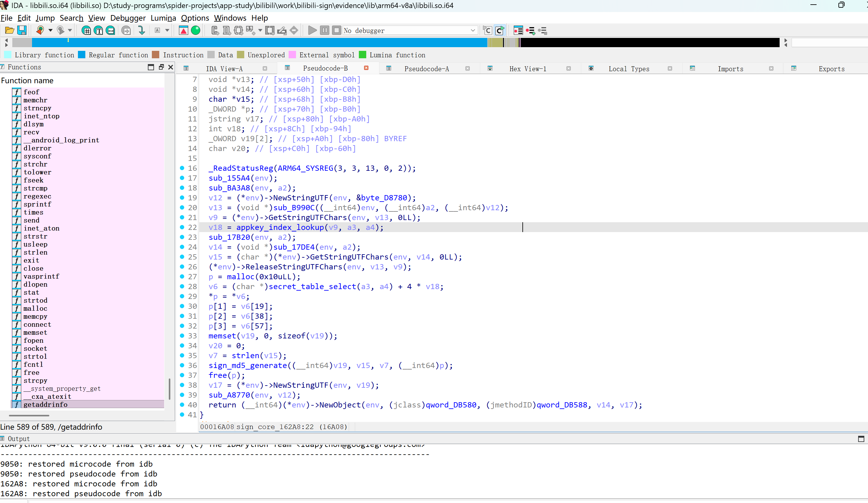The image size is (868, 503).
Task: Click the small 'A' text style icon
Action: pyautogui.click(x=157, y=30)
